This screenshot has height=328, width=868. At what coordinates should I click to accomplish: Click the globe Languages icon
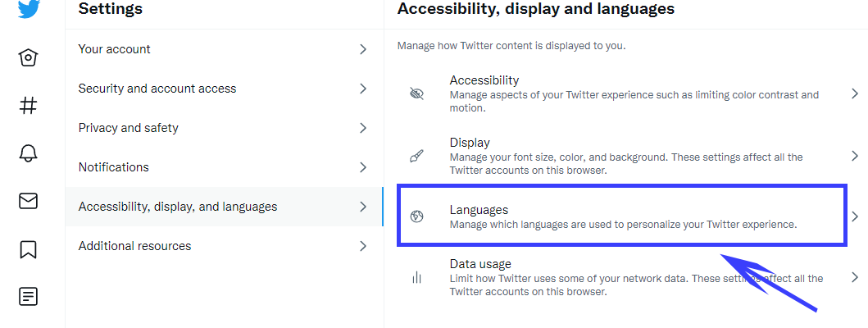point(416,217)
